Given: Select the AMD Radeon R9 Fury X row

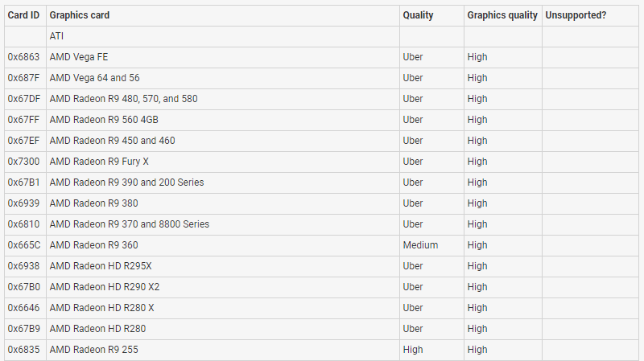Looking at the screenshot, I should point(99,162).
